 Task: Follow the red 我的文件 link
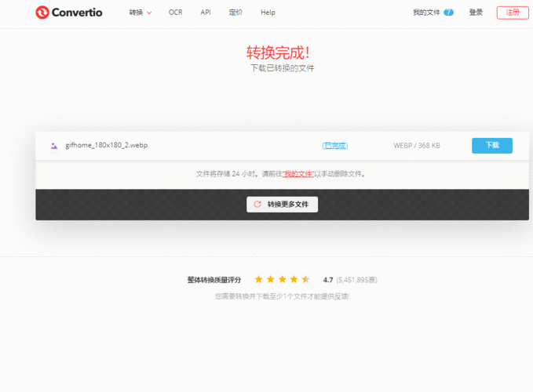298,174
